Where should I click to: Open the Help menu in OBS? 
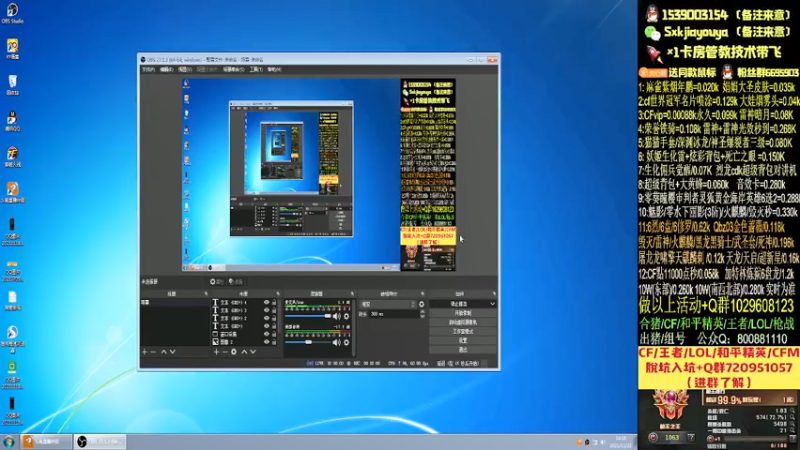click(x=274, y=69)
